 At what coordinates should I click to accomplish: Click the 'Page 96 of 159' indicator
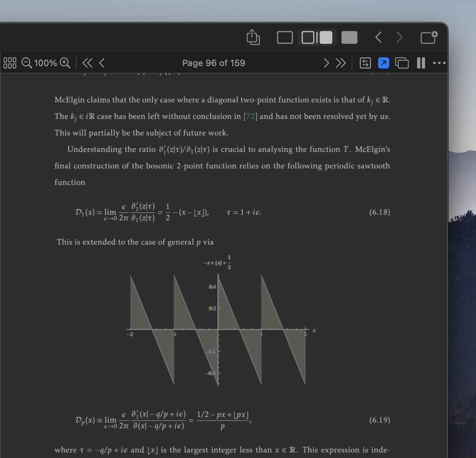(214, 63)
